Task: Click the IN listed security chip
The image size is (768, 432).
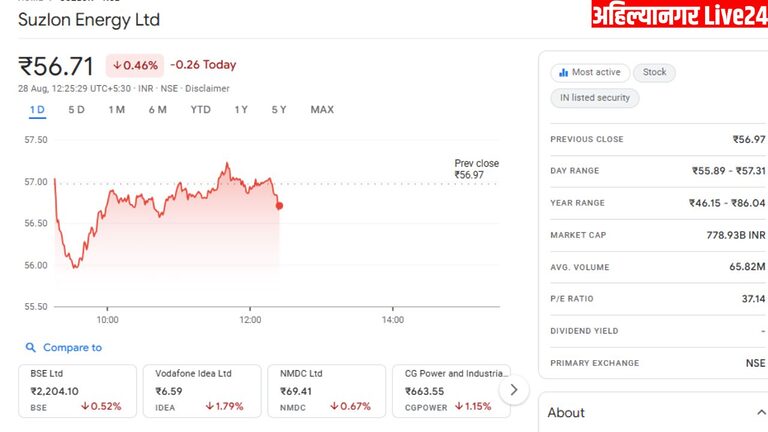Action: point(595,98)
